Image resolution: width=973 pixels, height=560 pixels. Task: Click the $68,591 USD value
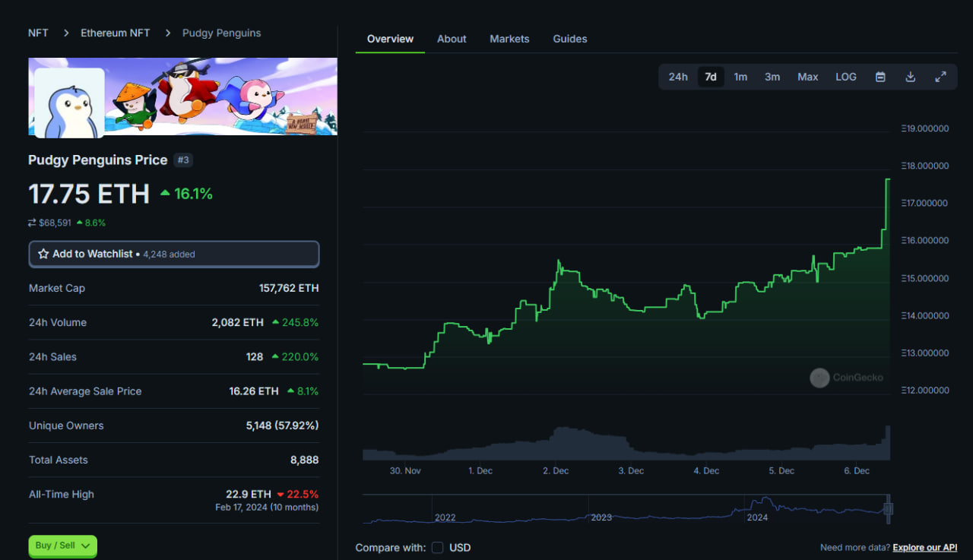click(x=55, y=223)
